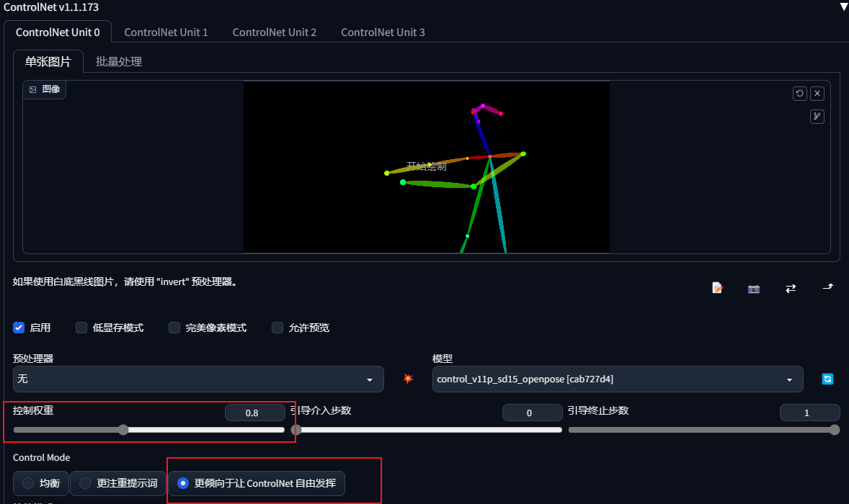The image size is (849, 504).
Task: Open the 模型 openpose model dropdown
Action: pos(618,379)
